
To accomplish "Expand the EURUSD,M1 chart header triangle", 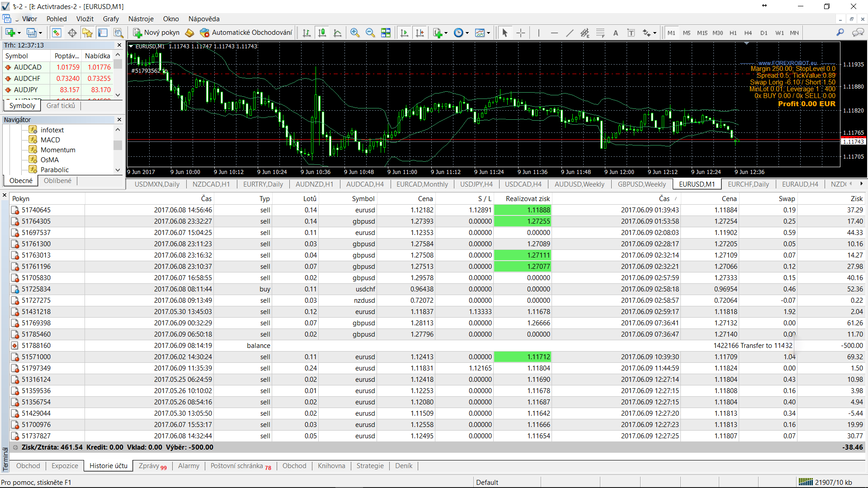I will [131, 46].
